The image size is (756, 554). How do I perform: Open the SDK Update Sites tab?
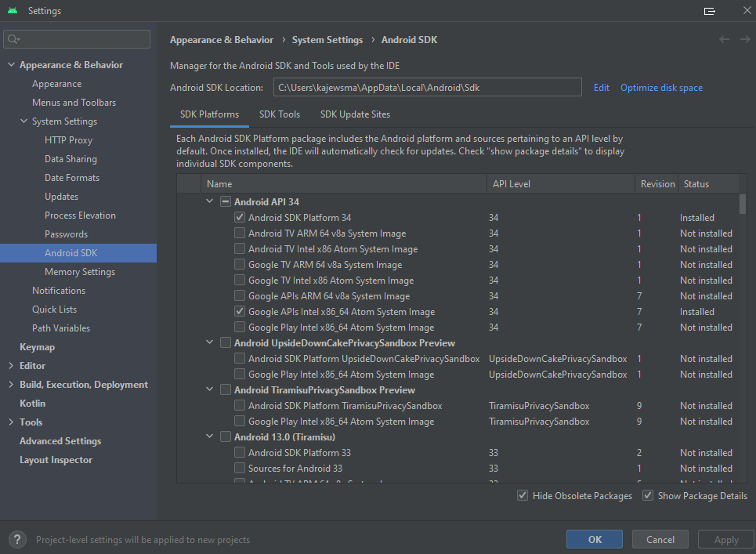click(x=355, y=114)
